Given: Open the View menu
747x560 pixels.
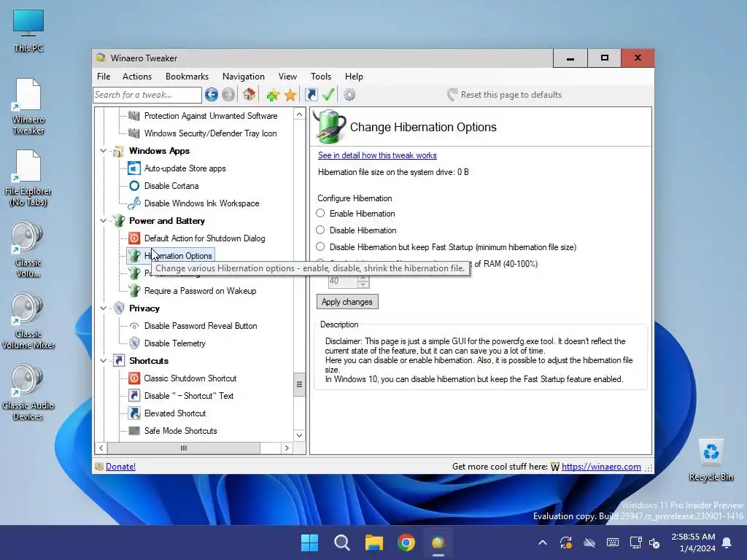Looking at the screenshot, I should pyautogui.click(x=287, y=77).
